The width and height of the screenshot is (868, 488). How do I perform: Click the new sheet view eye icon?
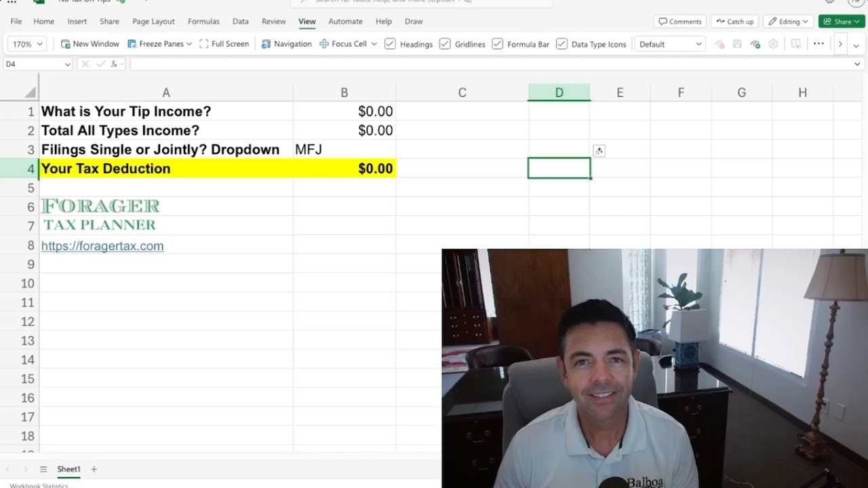tap(755, 44)
